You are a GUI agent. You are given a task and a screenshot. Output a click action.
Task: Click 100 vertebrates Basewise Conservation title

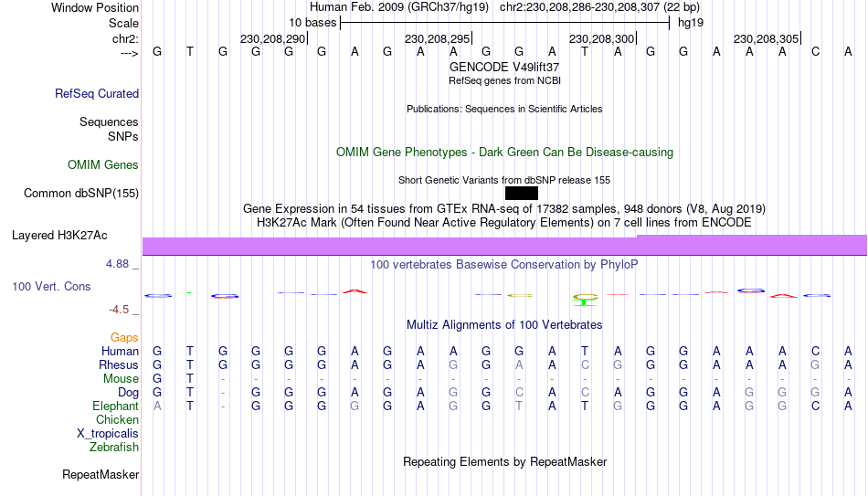[504, 265]
